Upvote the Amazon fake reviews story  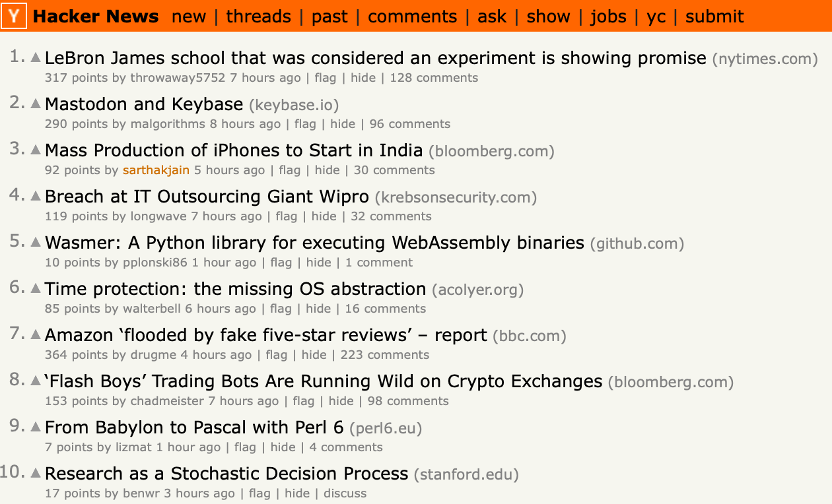[x=36, y=334]
